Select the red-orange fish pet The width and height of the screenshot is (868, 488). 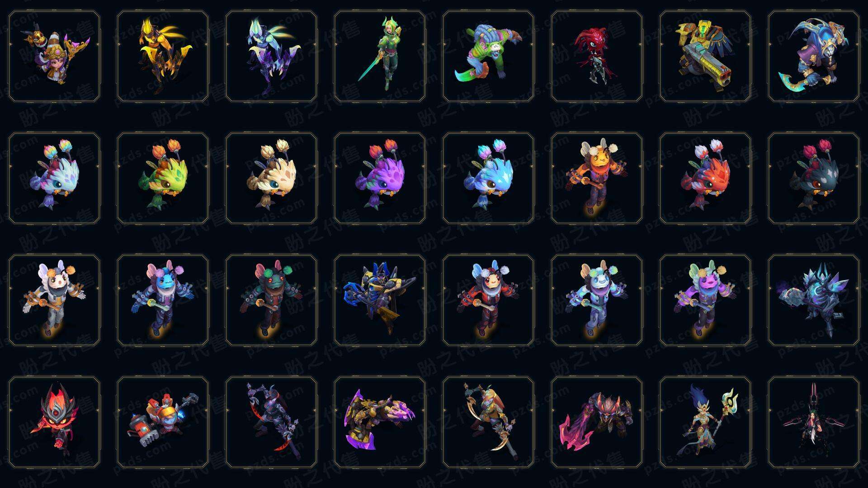click(x=705, y=178)
